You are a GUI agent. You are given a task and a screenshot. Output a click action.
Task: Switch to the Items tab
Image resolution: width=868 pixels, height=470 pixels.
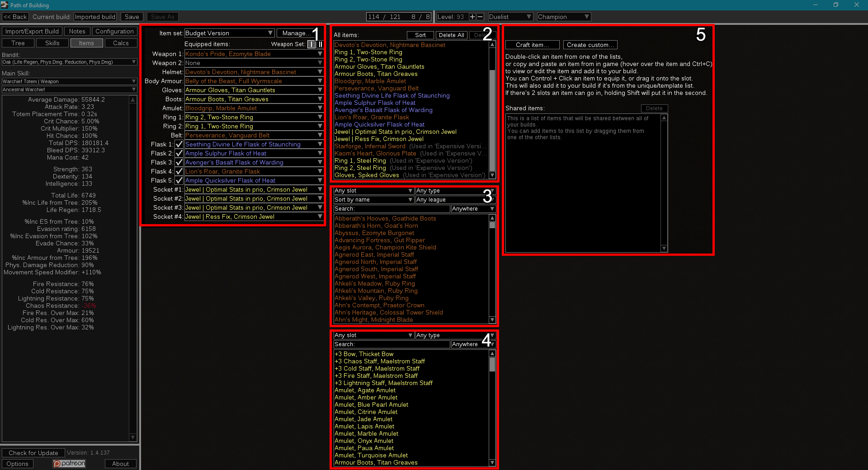pyautogui.click(x=86, y=43)
